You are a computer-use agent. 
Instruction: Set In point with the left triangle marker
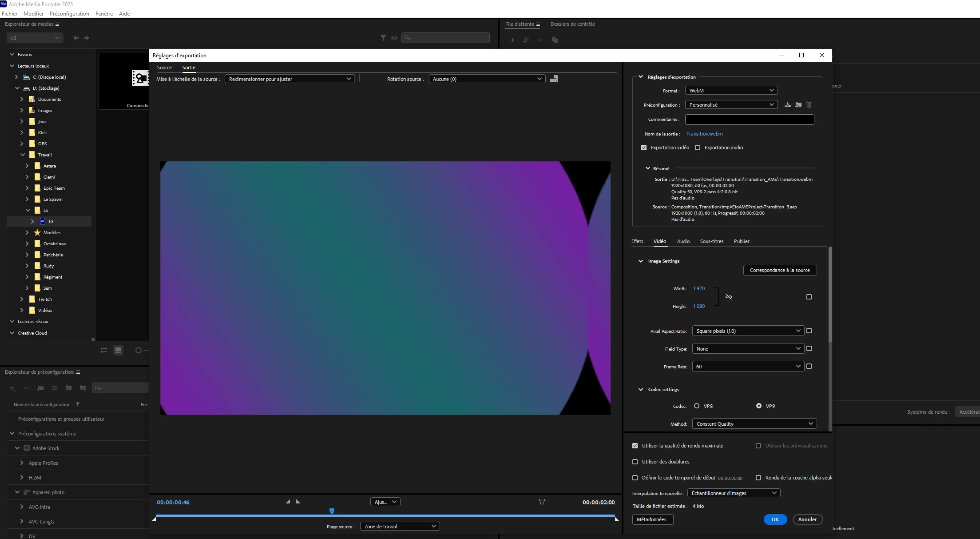click(x=288, y=502)
